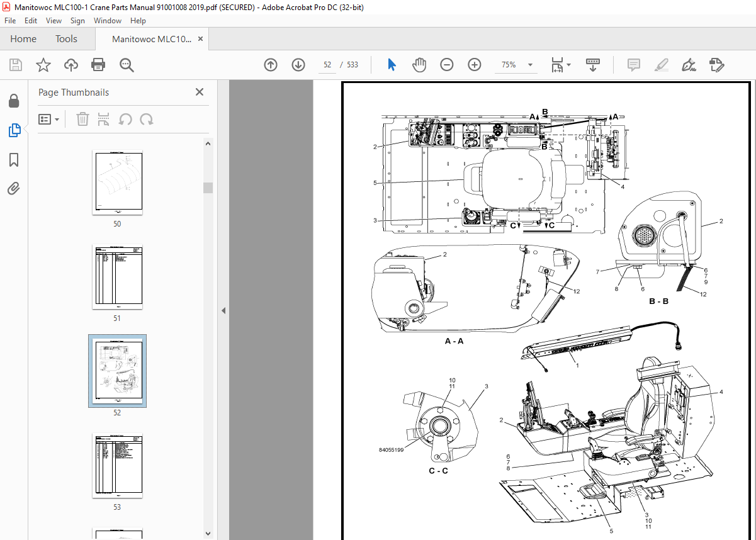Image resolution: width=756 pixels, height=540 pixels.
Task: Delete selected pages with trash icon
Action: click(x=82, y=119)
